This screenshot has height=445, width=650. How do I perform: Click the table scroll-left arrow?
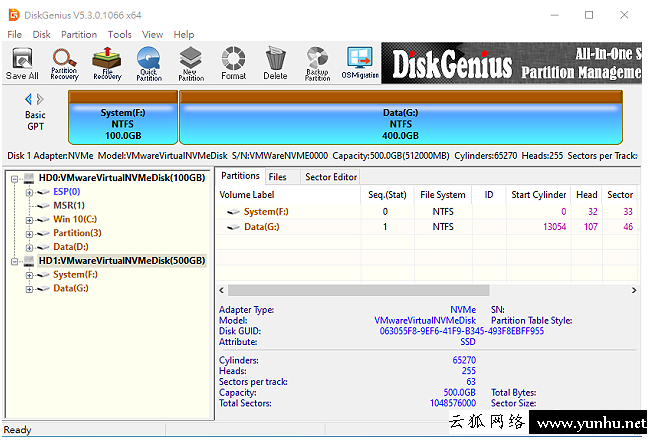[221, 290]
